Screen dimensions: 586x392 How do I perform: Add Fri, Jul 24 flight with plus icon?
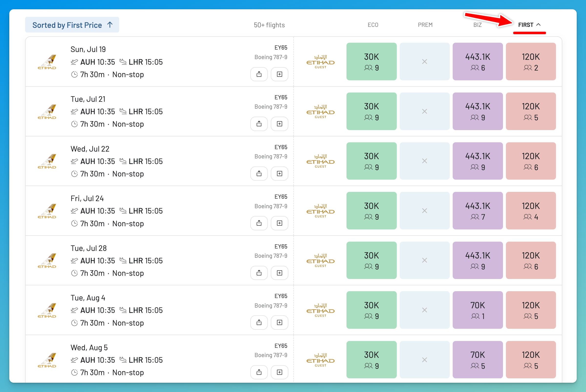click(x=279, y=223)
